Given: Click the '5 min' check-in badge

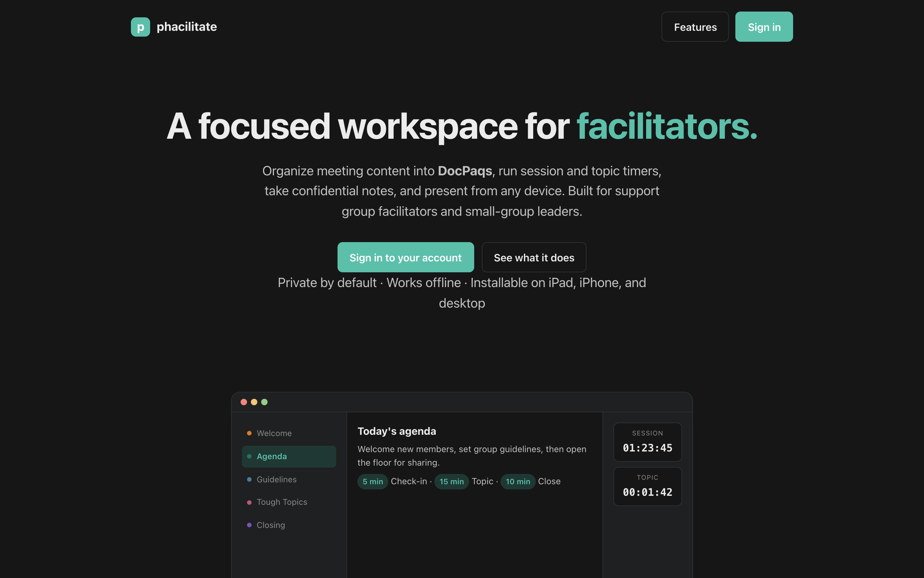Looking at the screenshot, I should coord(373,481).
